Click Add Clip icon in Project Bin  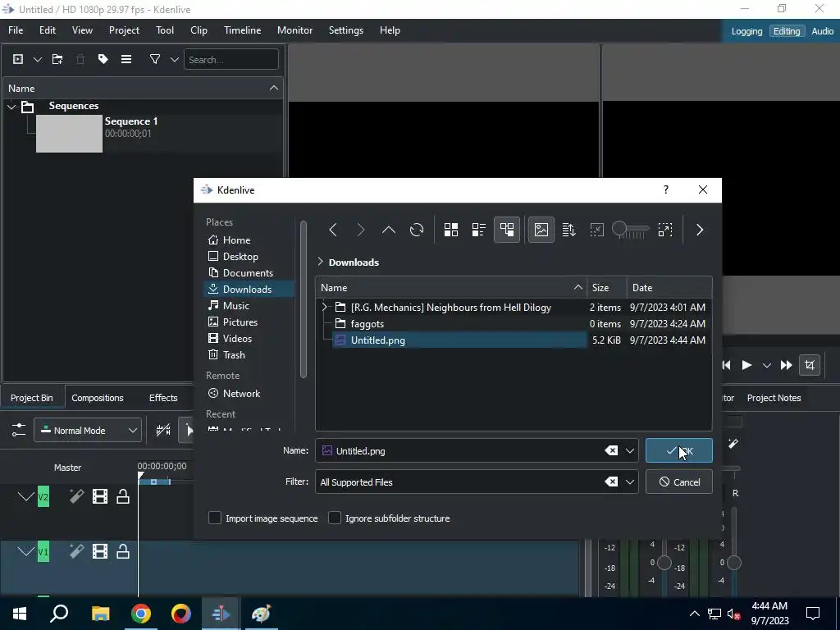(x=18, y=59)
